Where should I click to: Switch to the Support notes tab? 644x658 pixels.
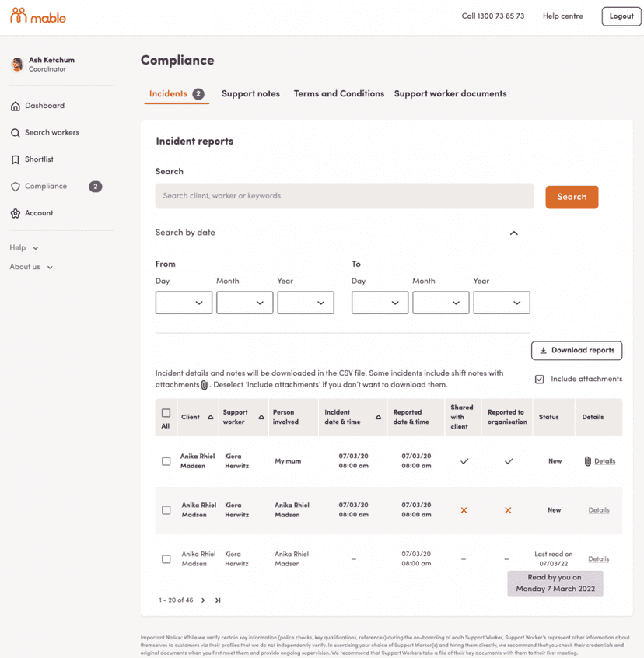coord(250,93)
